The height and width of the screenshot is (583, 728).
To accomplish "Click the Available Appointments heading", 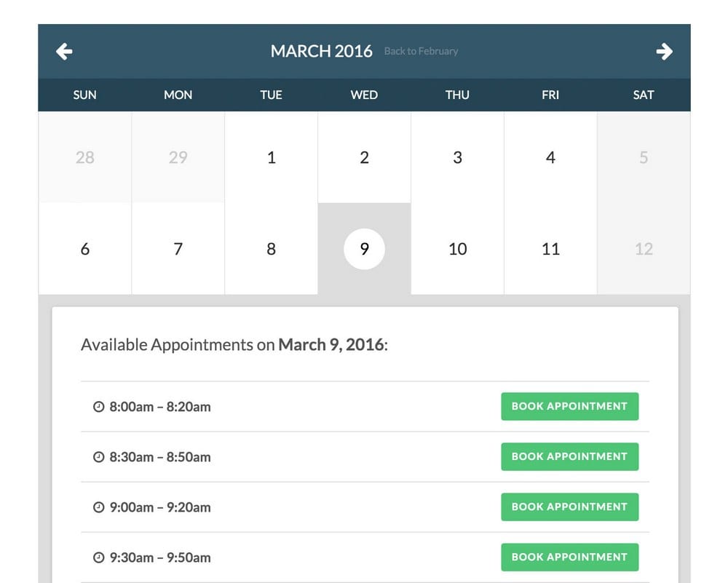I will (x=234, y=345).
